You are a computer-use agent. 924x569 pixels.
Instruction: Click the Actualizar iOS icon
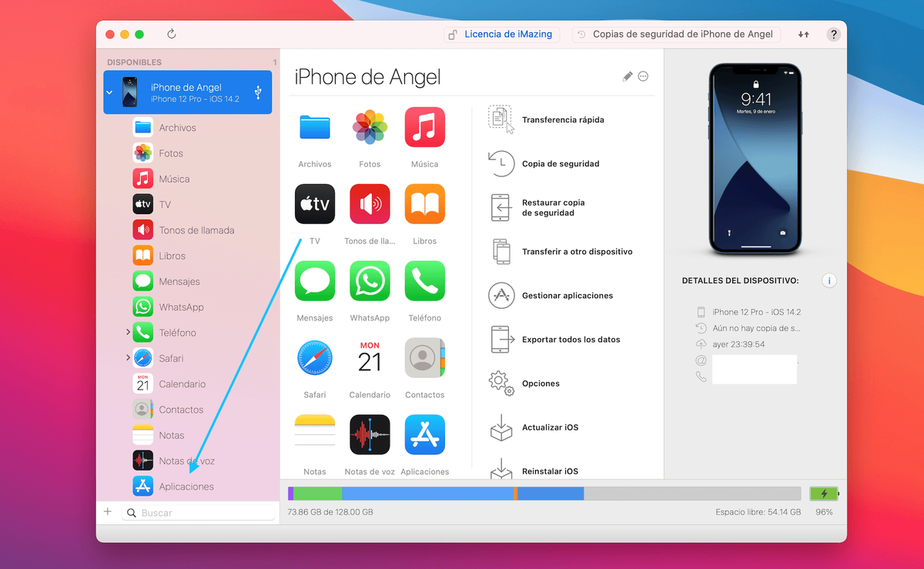pyautogui.click(x=501, y=427)
